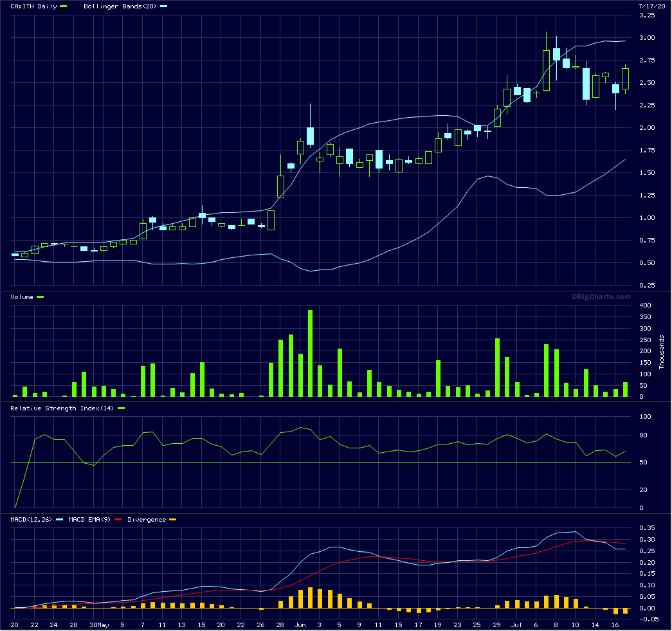
Task: Select the Volume panel label
Action: click(x=22, y=297)
